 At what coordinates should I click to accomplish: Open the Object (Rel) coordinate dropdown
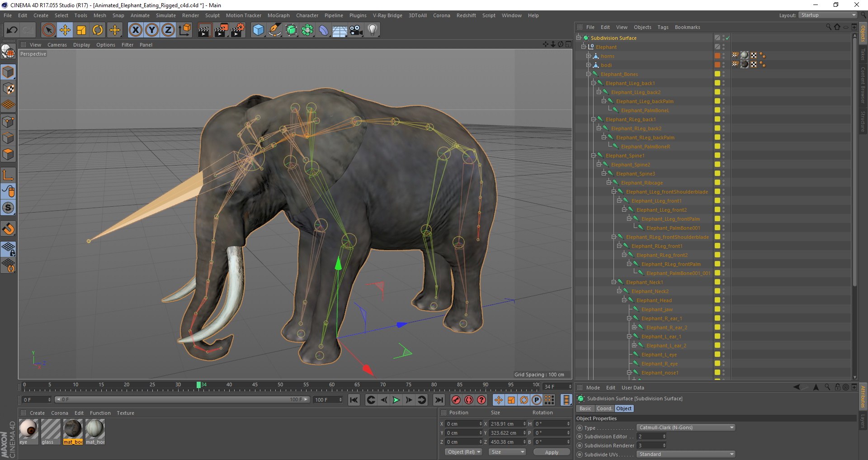coord(464,452)
